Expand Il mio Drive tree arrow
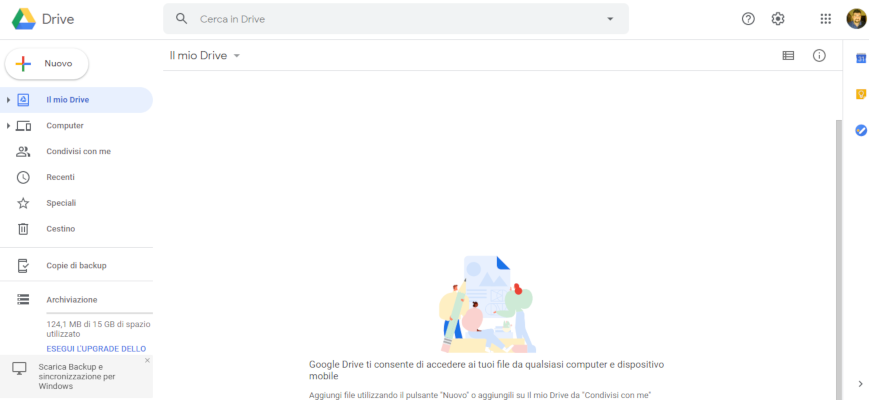Image resolution: width=869 pixels, height=400 pixels. [8, 100]
